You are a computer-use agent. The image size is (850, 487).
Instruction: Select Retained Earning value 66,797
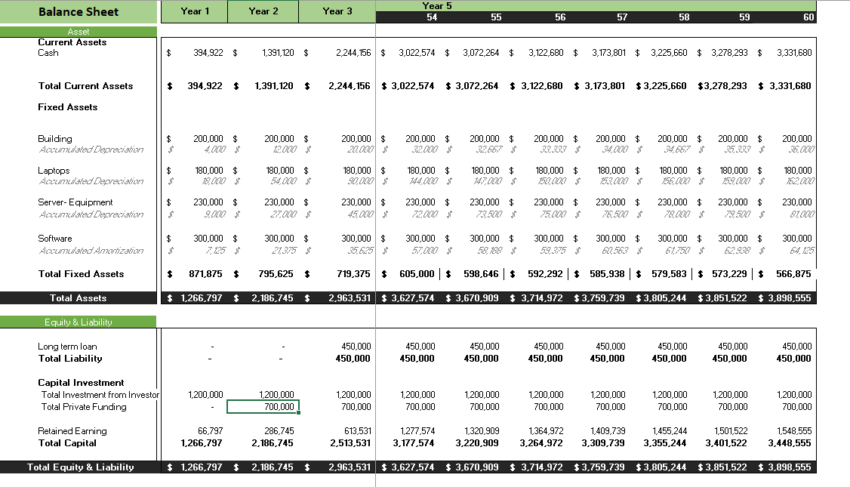[210, 431]
